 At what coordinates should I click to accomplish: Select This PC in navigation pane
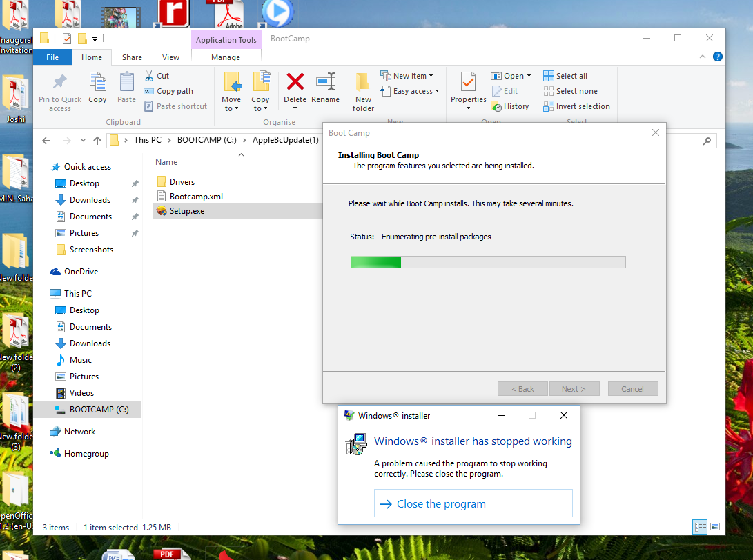point(77,293)
